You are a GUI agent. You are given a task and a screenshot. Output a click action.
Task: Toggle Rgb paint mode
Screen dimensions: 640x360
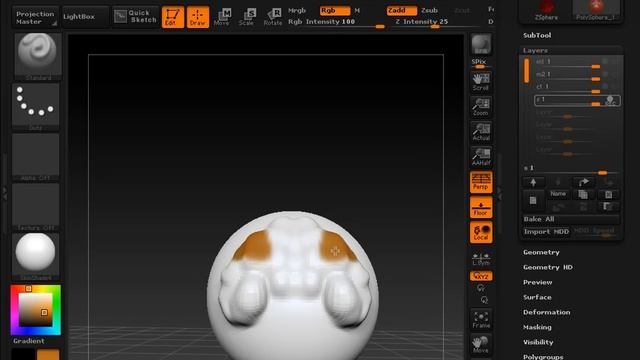pyautogui.click(x=335, y=11)
